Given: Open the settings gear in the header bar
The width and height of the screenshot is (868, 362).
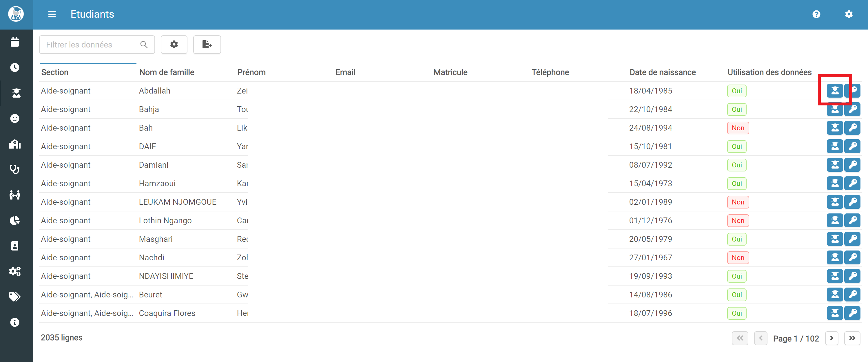Looking at the screenshot, I should 849,14.
